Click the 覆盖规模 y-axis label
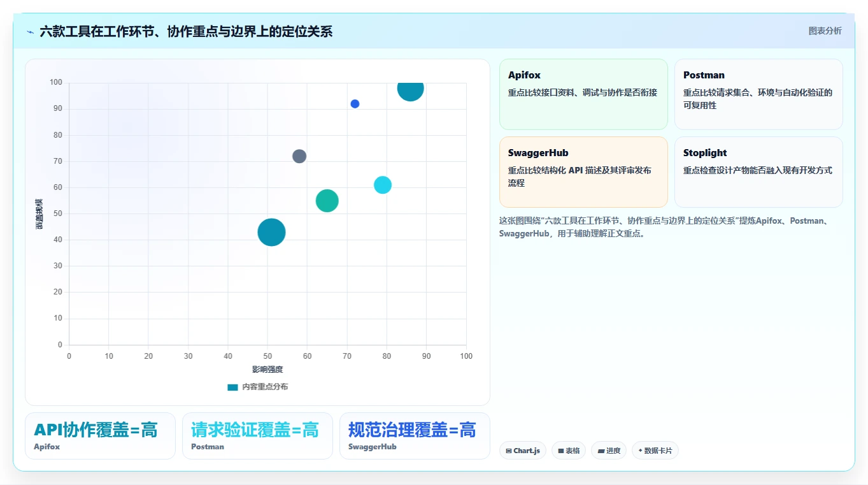This screenshot has width=868, height=485. (39, 214)
